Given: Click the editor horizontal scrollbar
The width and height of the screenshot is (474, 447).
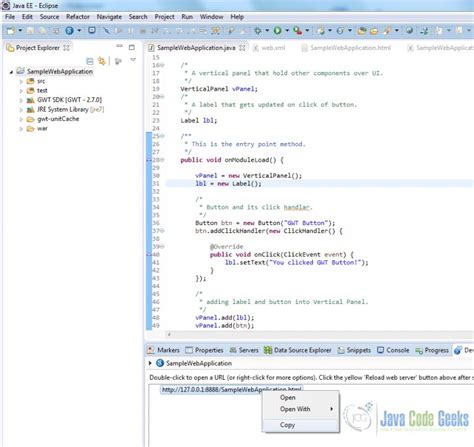Looking at the screenshot, I should [320, 334].
